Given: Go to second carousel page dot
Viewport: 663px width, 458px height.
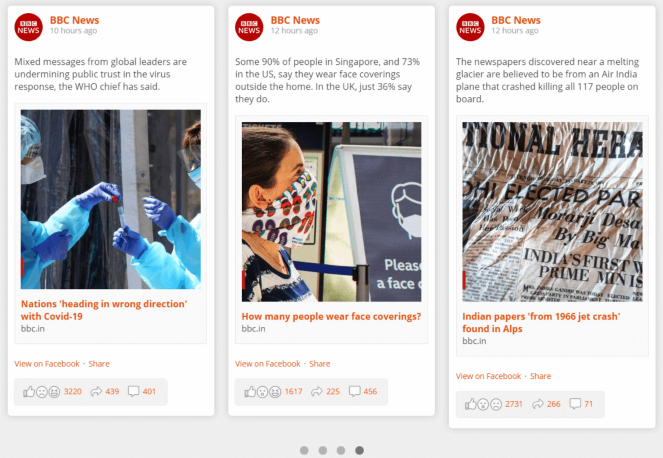Looking at the screenshot, I should tap(323, 450).
